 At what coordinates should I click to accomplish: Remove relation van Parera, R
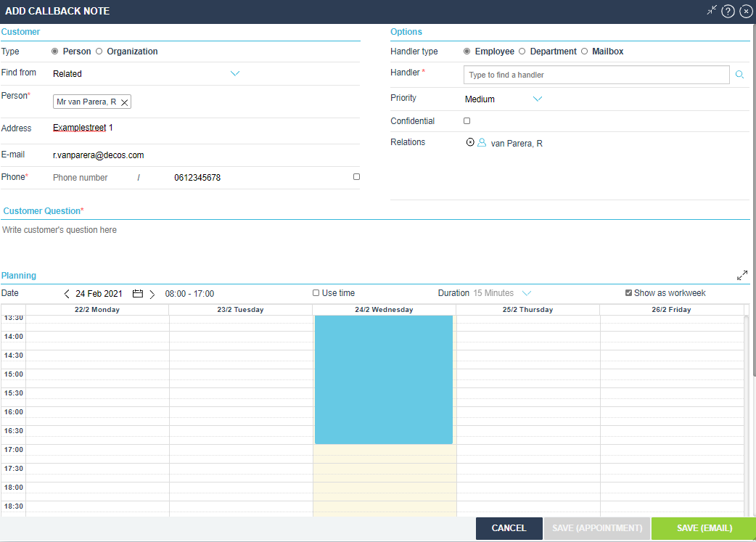469,143
